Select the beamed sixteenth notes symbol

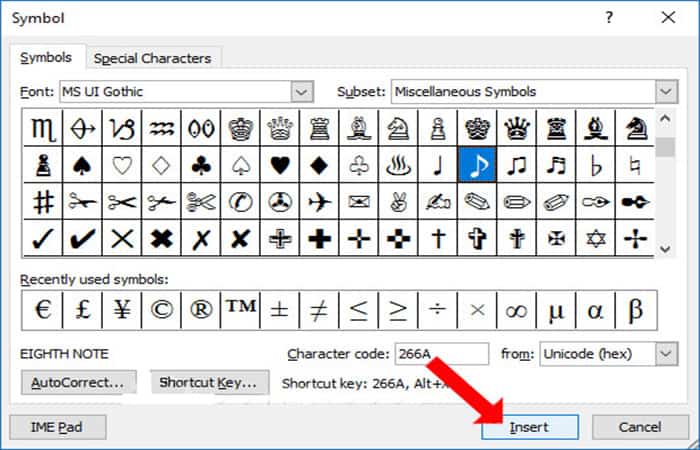556,165
